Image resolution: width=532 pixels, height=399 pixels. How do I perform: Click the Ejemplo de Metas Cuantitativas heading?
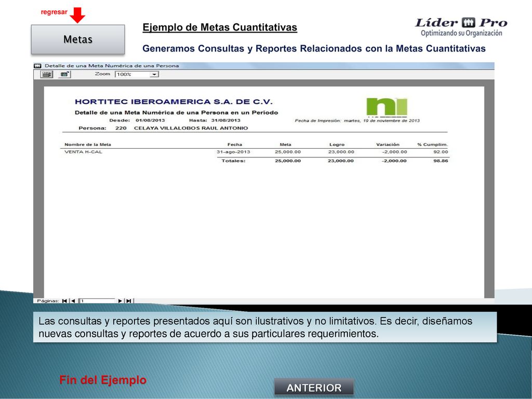point(220,28)
